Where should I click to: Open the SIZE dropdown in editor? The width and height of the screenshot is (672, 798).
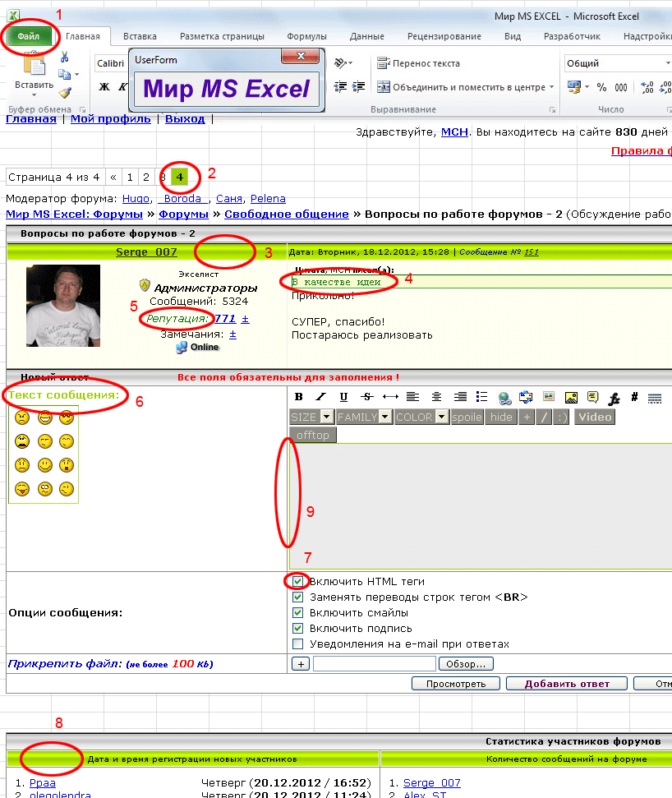(x=311, y=417)
